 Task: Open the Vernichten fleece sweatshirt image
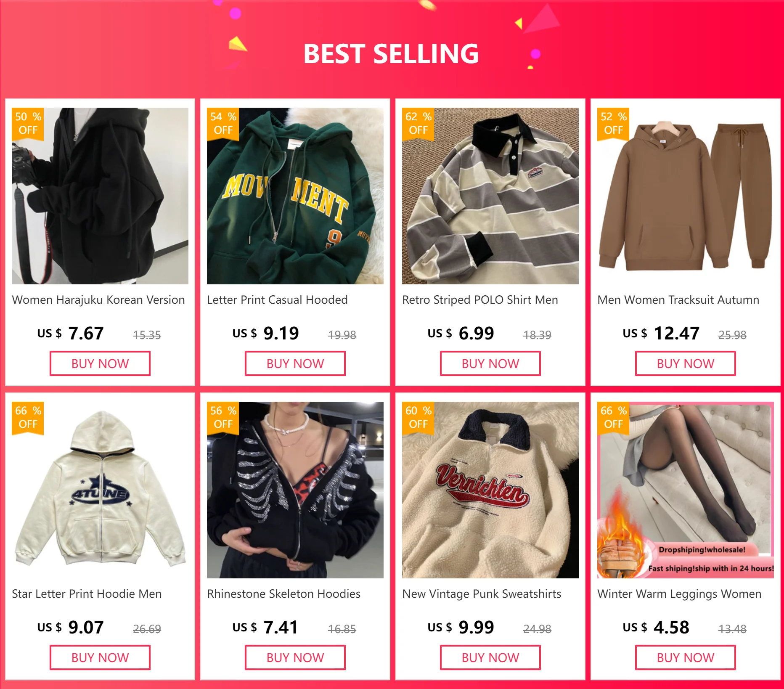tap(490, 490)
